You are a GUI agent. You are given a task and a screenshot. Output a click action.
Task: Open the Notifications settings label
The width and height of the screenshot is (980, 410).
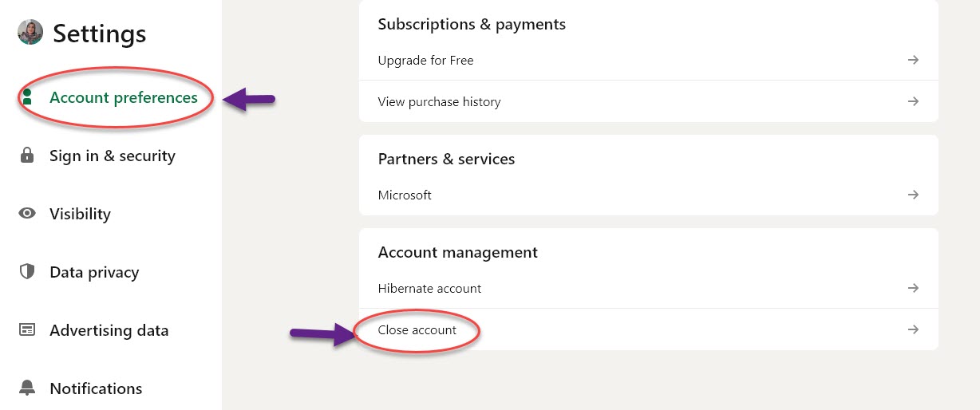pyautogui.click(x=96, y=388)
